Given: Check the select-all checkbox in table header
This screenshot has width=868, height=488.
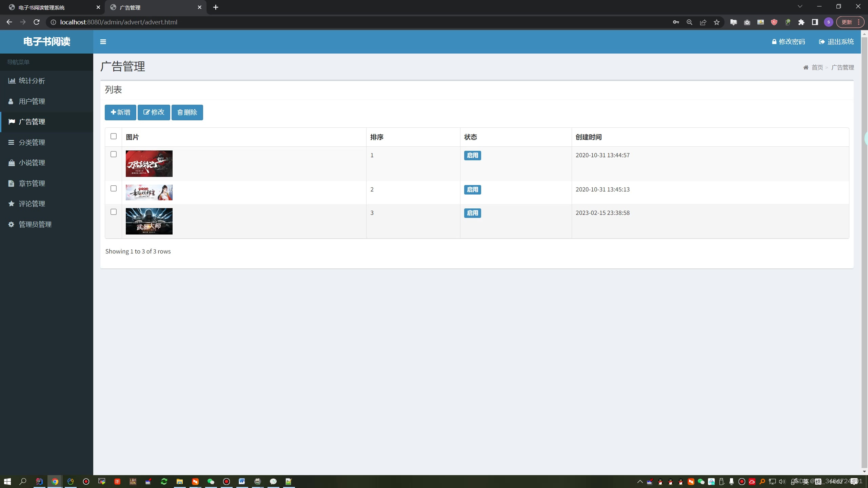Looking at the screenshot, I should point(114,136).
